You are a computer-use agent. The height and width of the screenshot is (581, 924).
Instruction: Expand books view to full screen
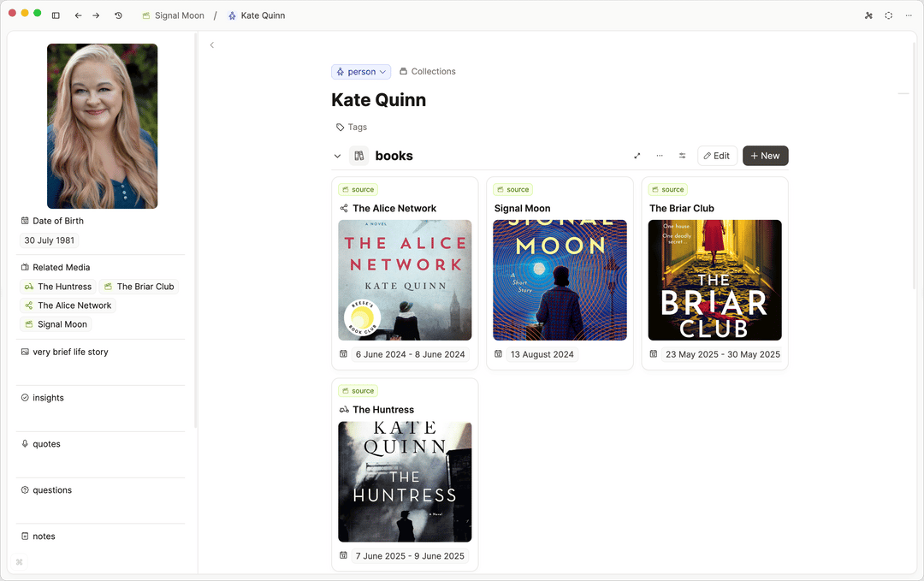point(637,156)
